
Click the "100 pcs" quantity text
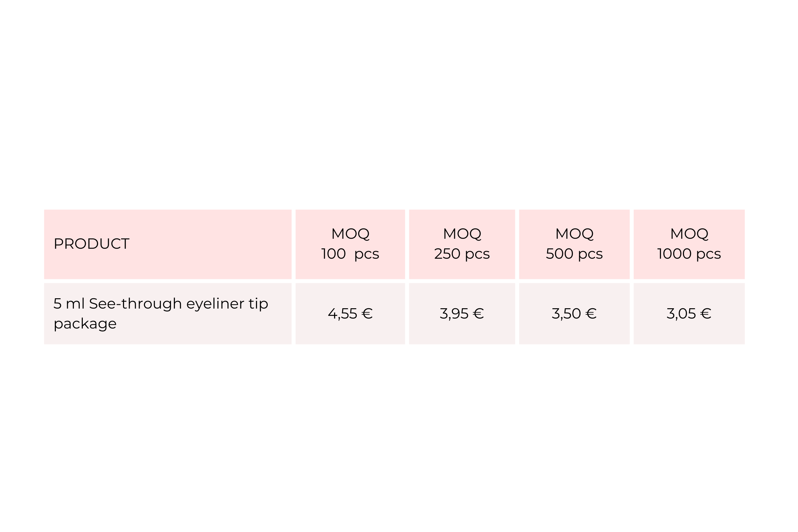(x=350, y=254)
